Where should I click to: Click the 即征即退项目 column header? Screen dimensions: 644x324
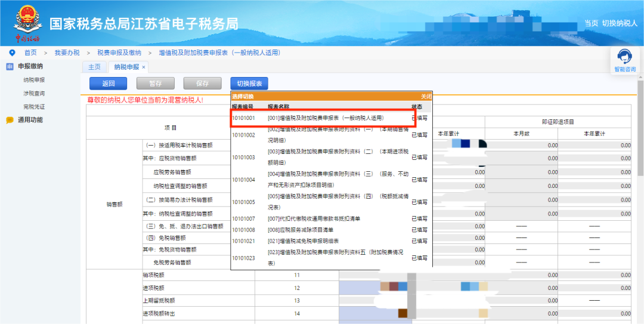558,122
